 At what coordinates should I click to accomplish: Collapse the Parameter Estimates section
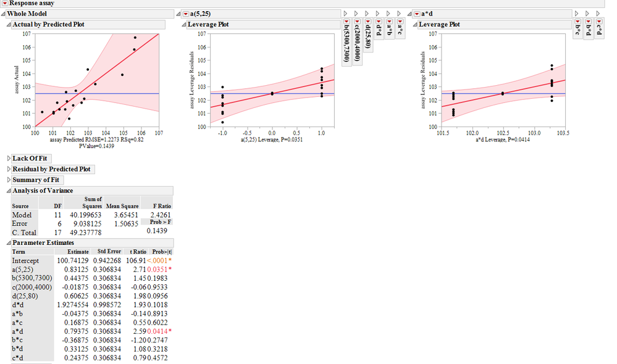pyautogui.click(x=9, y=243)
